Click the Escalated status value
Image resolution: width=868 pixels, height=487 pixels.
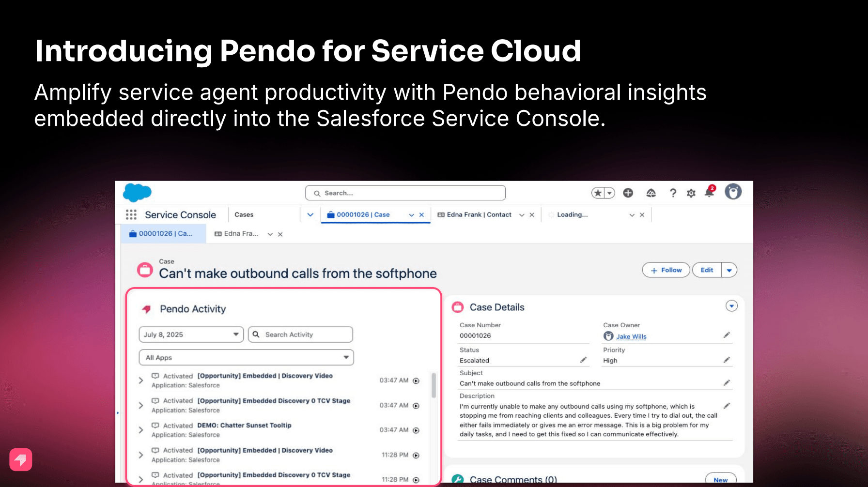point(474,361)
